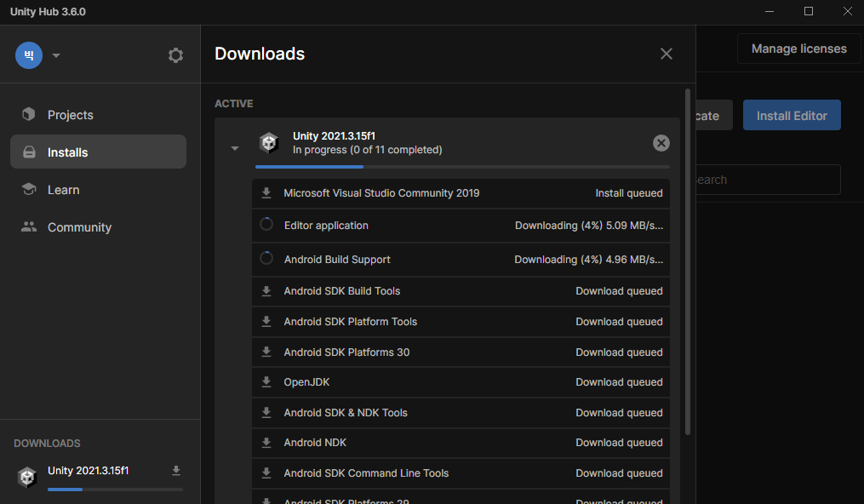
Task: Click the search input field
Action: point(768,180)
